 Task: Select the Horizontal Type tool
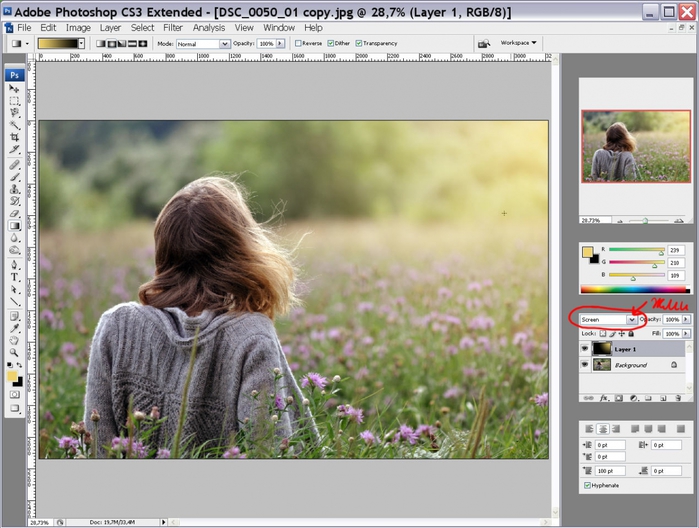tap(15, 276)
